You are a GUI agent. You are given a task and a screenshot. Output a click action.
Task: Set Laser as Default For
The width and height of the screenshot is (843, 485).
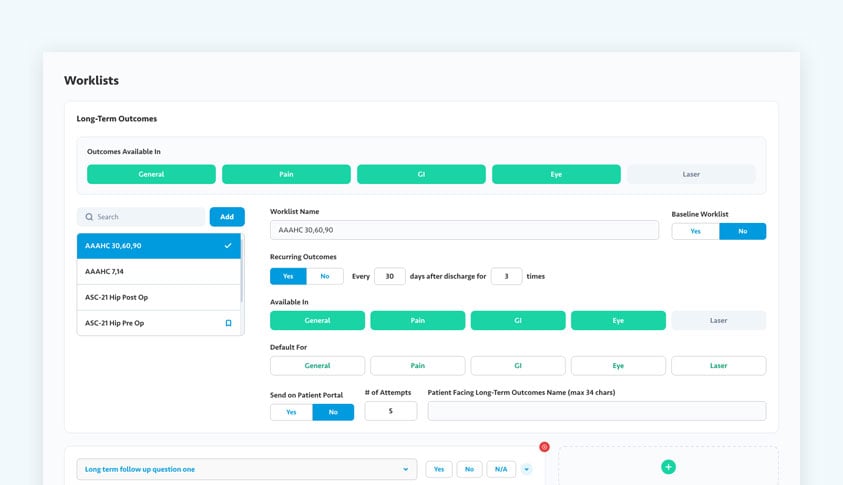718,366
